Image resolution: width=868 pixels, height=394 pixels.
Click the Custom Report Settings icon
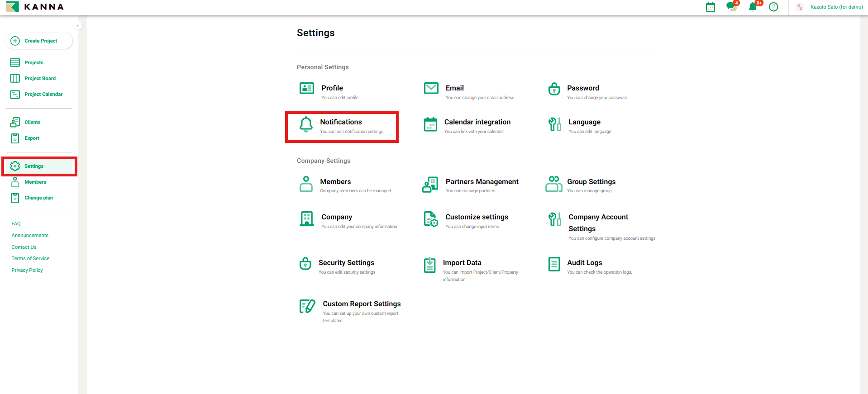pos(307,306)
